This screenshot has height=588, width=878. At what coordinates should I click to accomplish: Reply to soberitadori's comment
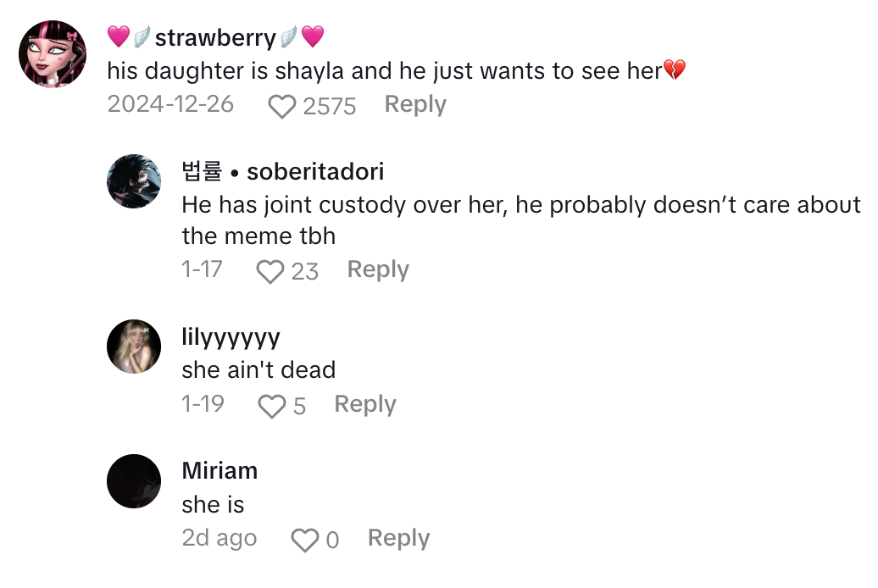click(378, 269)
